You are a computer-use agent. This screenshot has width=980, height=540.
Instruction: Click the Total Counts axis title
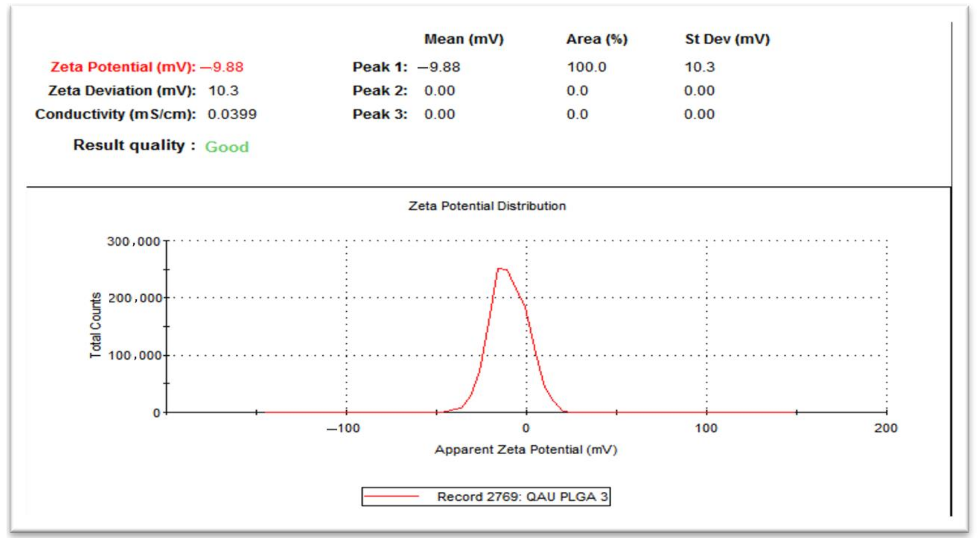96,325
